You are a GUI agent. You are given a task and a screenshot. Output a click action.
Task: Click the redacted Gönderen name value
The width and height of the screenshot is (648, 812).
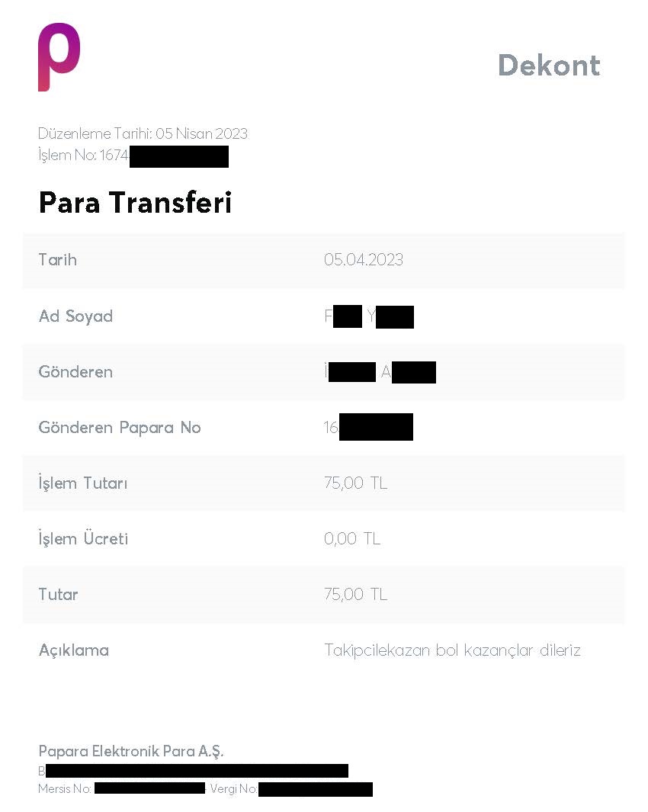click(380, 372)
